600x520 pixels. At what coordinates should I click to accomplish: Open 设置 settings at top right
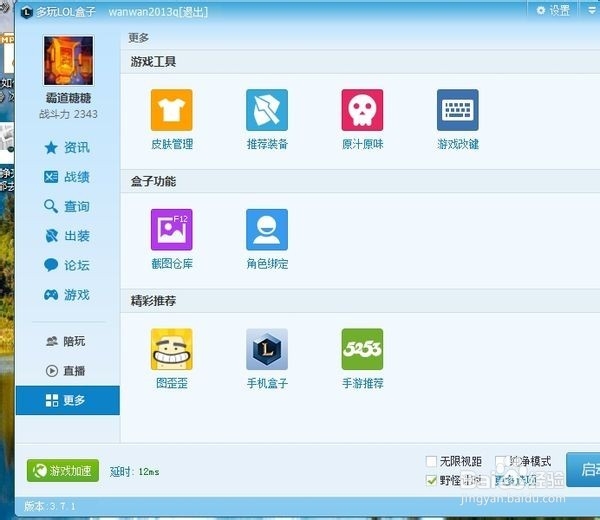pos(553,10)
